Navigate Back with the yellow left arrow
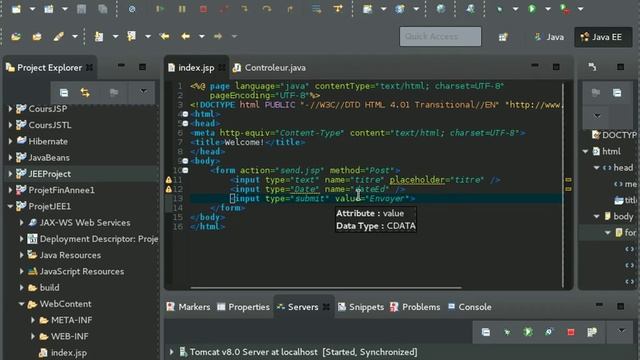 click(x=186, y=36)
